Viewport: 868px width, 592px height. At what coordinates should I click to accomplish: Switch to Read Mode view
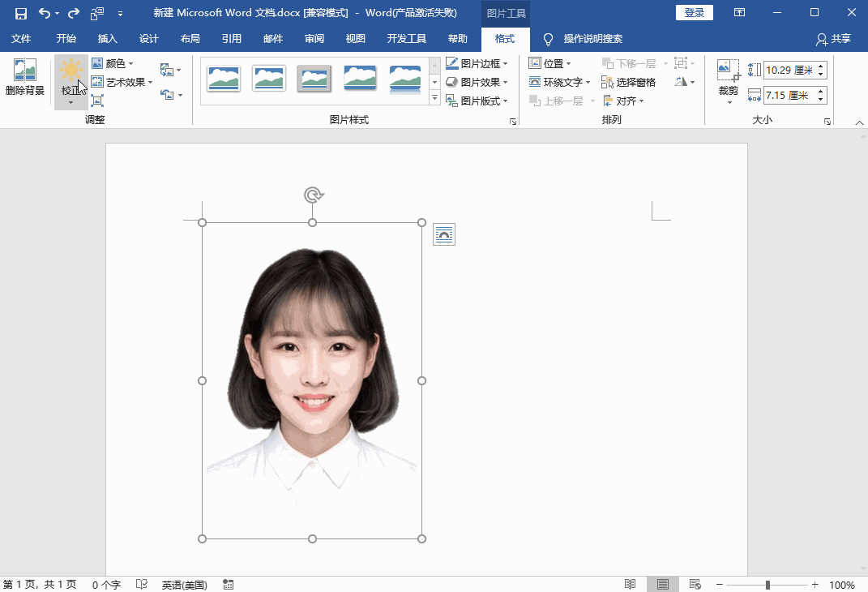pos(630,584)
